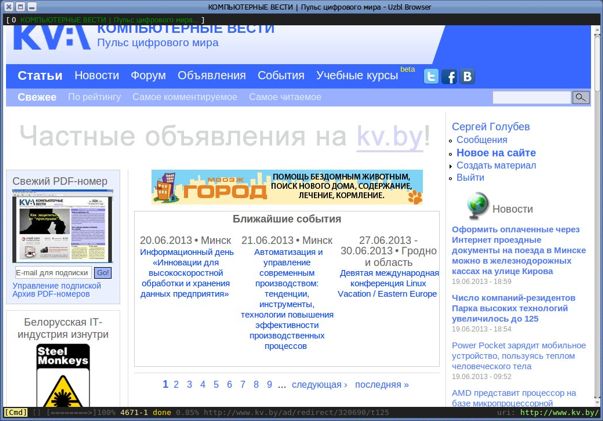The height and width of the screenshot is (421, 603).
Task: Click the следующая next page link
Action: [x=319, y=384]
